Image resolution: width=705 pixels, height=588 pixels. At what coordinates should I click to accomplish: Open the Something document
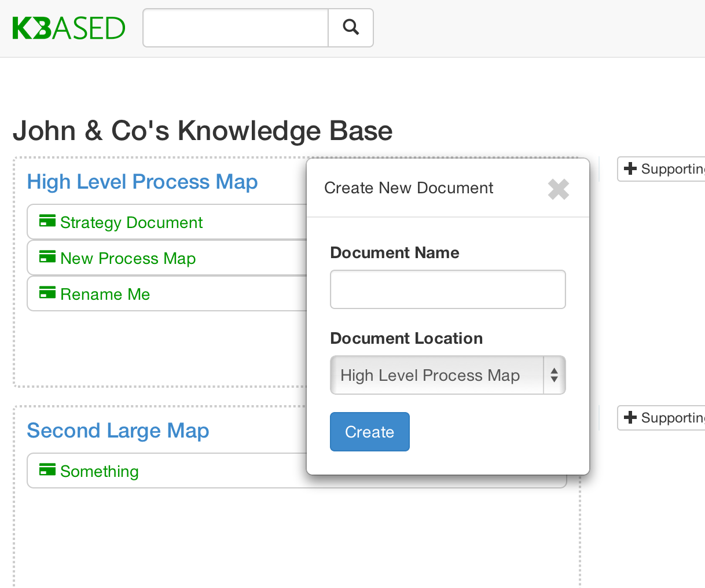click(x=99, y=472)
